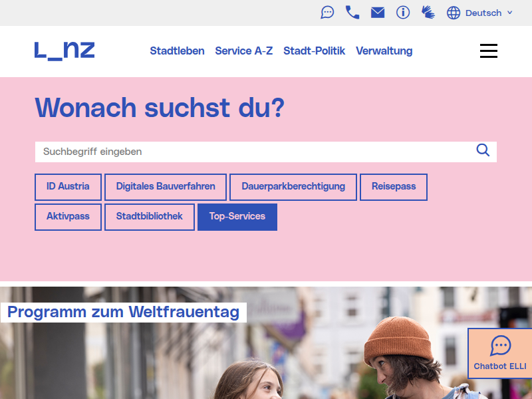Open Chatbot ELLI
The height and width of the screenshot is (399, 532).
coord(501,352)
